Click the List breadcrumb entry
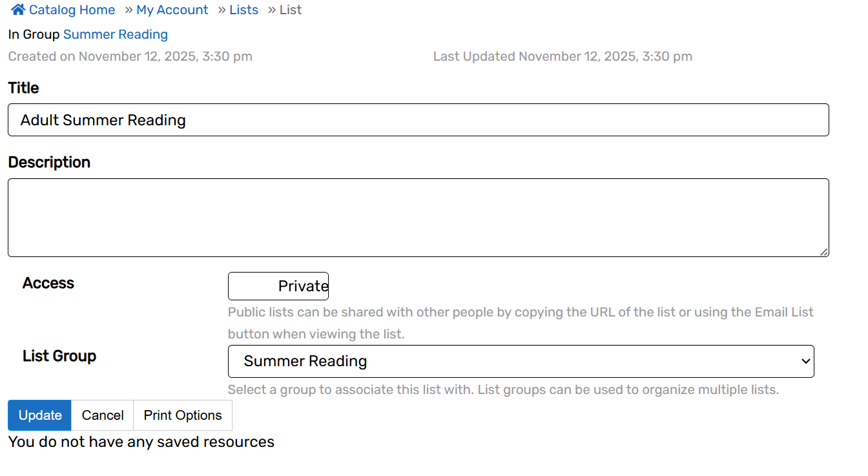 click(290, 9)
